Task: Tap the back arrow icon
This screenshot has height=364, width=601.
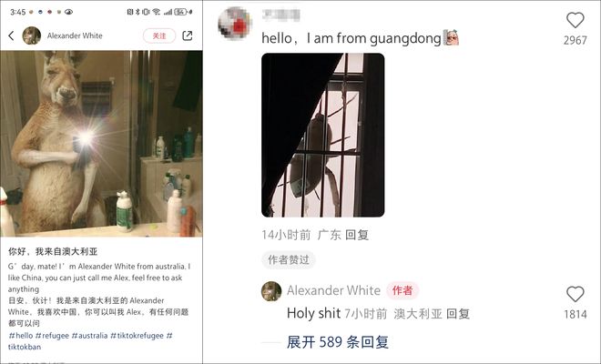Action: [x=11, y=35]
